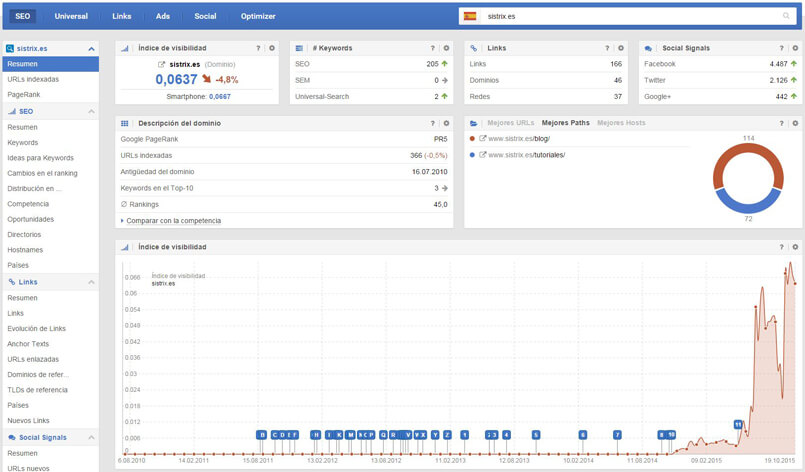Click the Twitter 2.126 row
The width and height of the screenshot is (805, 472).
pyautogui.click(x=720, y=80)
